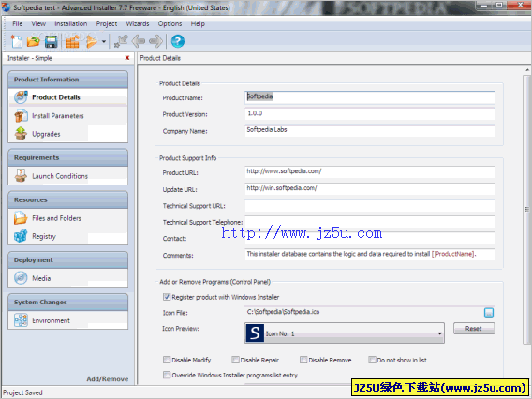The height and width of the screenshot is (399, 532).
Task: Click the Technical Support URL field
Action: click(369, 205)
